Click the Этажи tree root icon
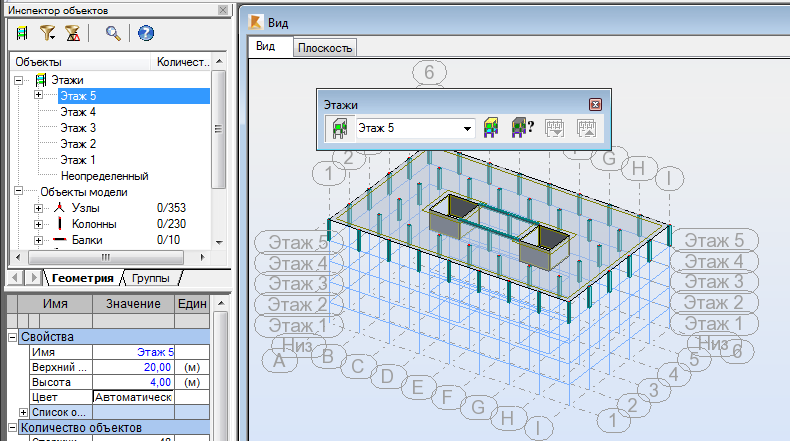 pyautogui.click(x=41, y=80)
